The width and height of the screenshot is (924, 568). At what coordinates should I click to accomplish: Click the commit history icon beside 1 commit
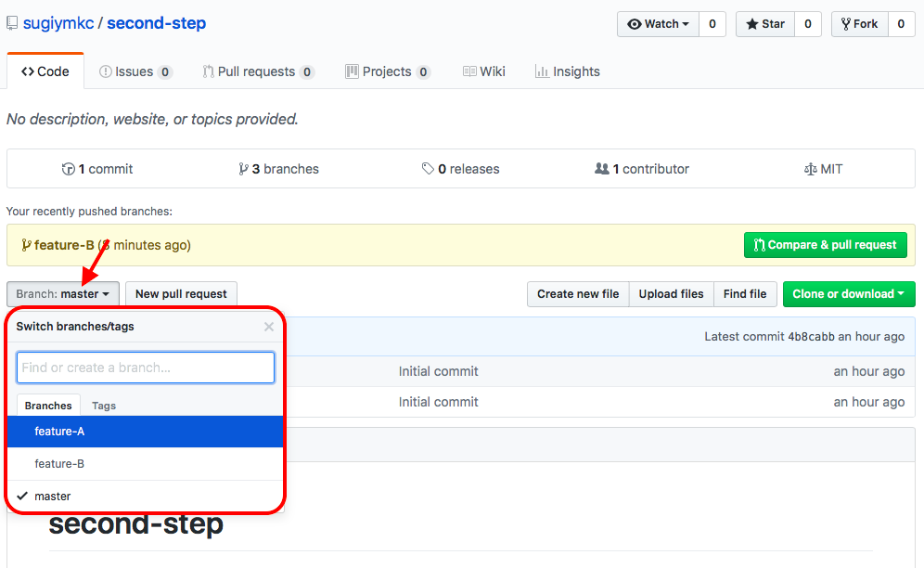point(68,169)
